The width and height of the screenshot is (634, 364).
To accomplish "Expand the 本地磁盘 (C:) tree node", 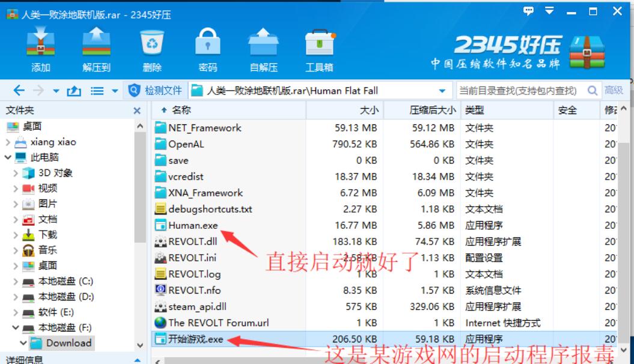I will tap(16, 281).
